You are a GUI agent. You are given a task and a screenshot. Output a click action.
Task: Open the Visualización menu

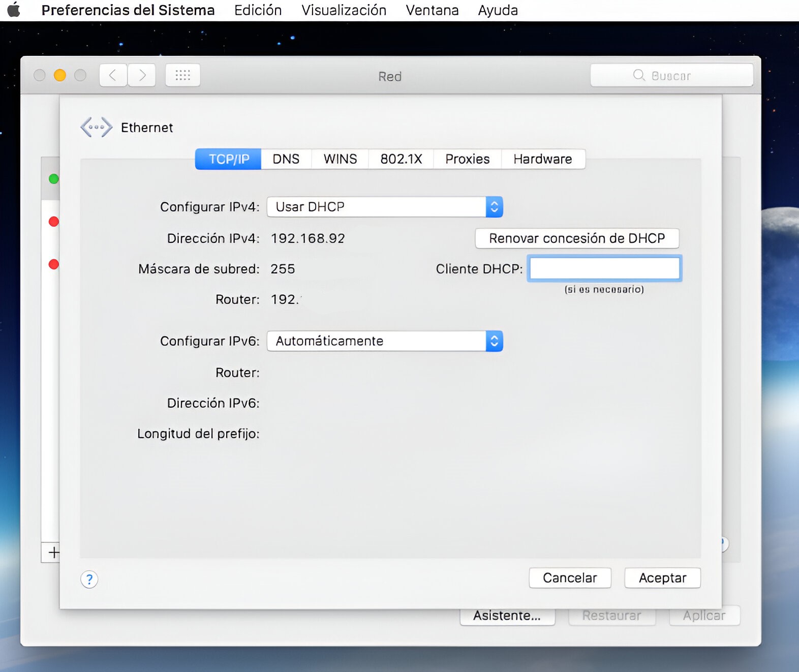pyautogui.click(x=344, y=10)
